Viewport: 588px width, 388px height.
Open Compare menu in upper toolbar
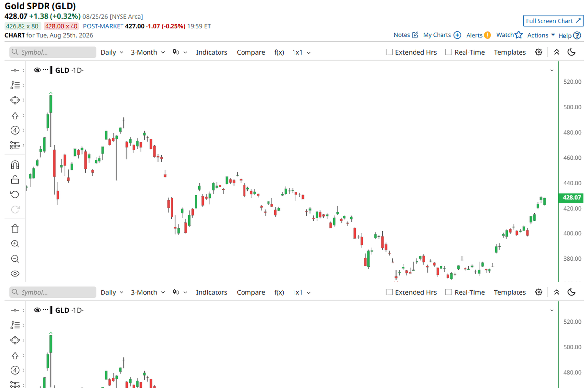[x=251, y=52]
